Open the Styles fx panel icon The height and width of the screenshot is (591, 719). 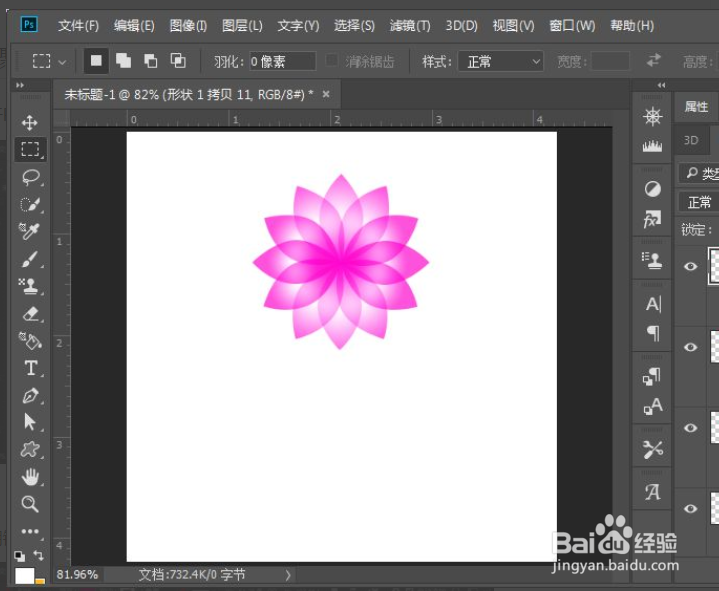[x=652, y=220]
